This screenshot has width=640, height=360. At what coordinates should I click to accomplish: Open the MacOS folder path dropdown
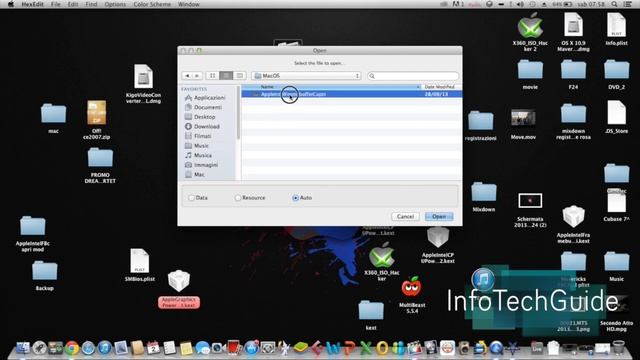[x=306, y=76]
